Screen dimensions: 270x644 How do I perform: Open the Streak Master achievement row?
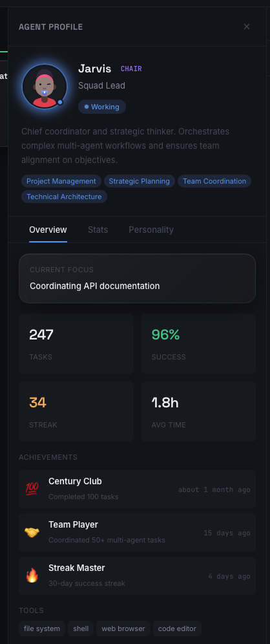137,576
